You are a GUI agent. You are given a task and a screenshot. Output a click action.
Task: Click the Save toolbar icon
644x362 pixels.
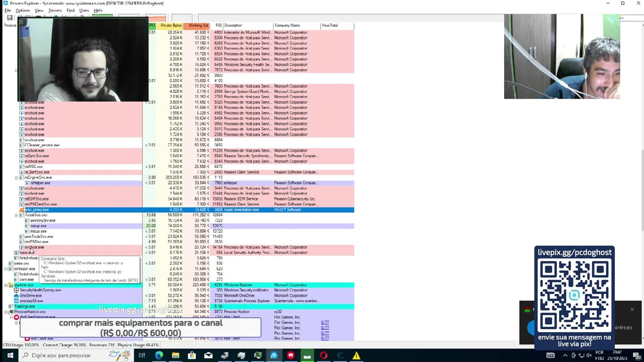(10, 18)
